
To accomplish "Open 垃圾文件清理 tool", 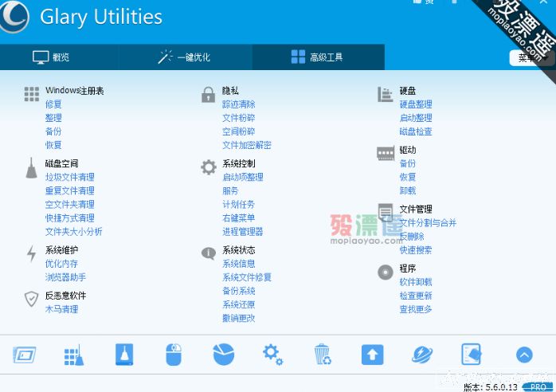I will tap(70, 177).
